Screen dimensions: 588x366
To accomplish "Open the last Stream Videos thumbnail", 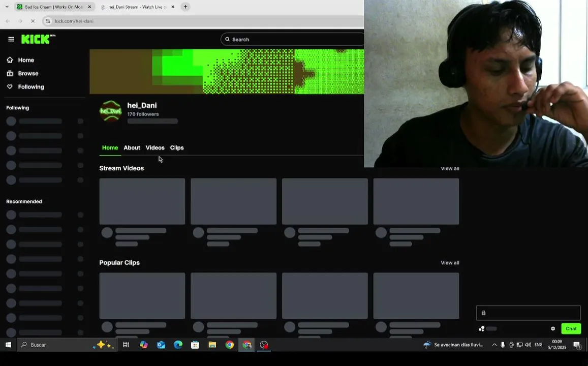I will point(416,201).
